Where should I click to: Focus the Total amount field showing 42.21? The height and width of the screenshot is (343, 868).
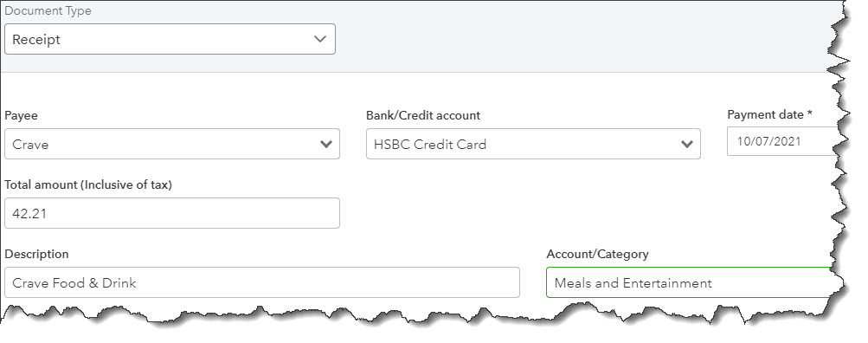coord(172,213)
